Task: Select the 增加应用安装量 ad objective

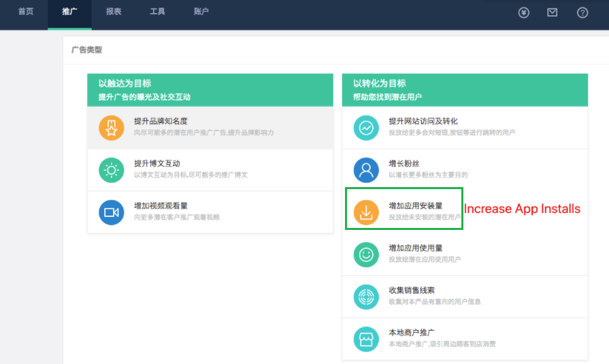Action: tap(415, 205)
